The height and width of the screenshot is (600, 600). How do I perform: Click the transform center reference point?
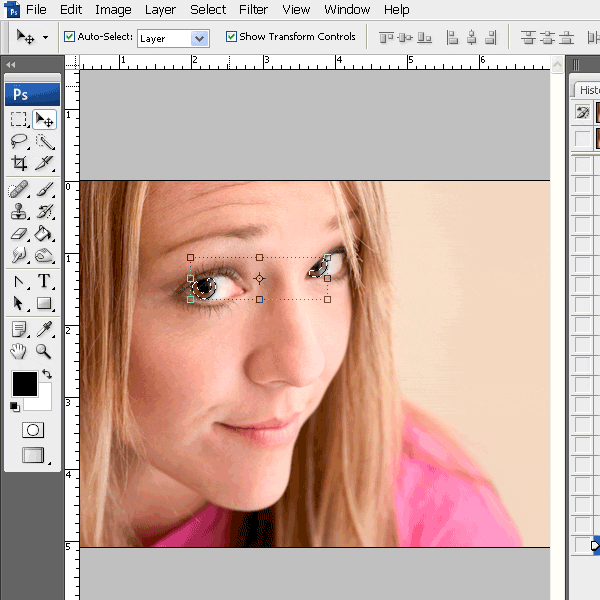coord(259,279)
